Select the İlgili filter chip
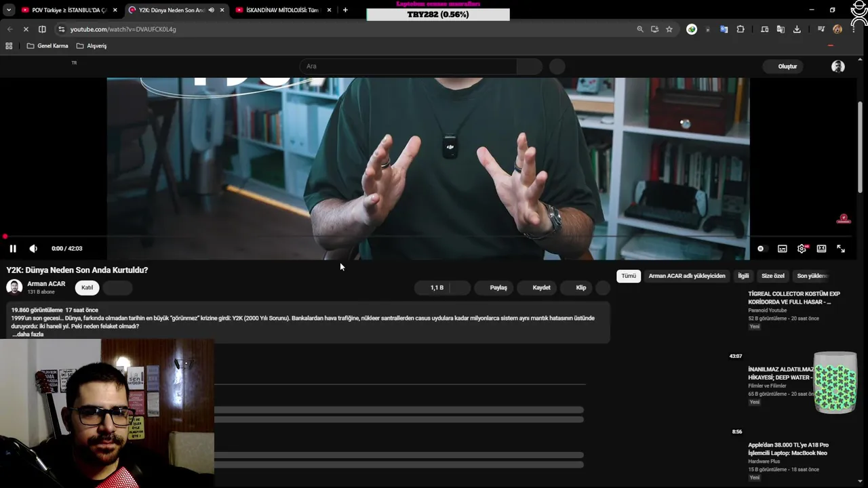Screen dimensions: 868x488 point(743,276)
